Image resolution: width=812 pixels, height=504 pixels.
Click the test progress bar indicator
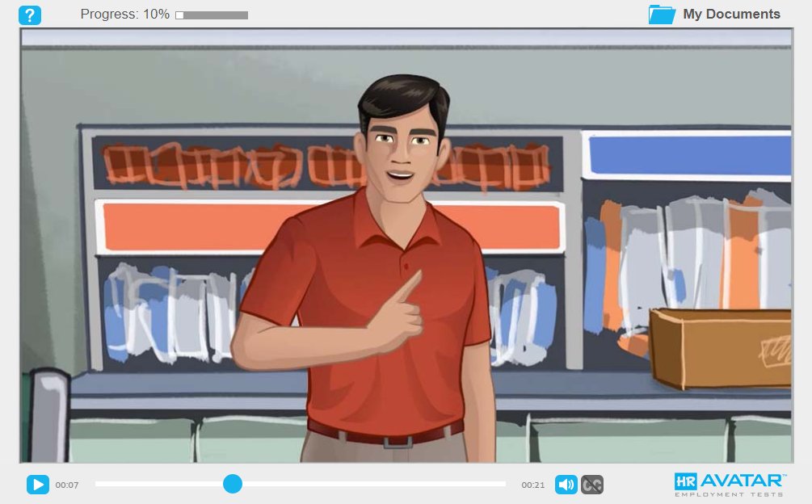(x=212, y=15)
